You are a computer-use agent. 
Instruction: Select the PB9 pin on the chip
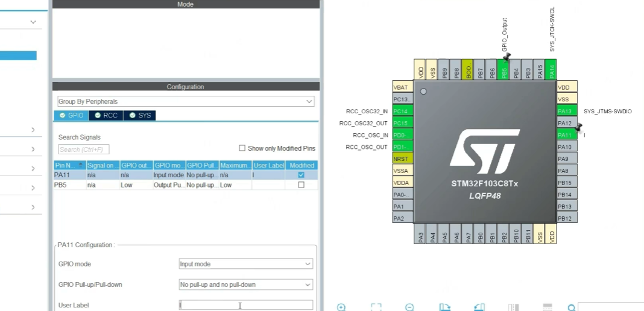444,69
